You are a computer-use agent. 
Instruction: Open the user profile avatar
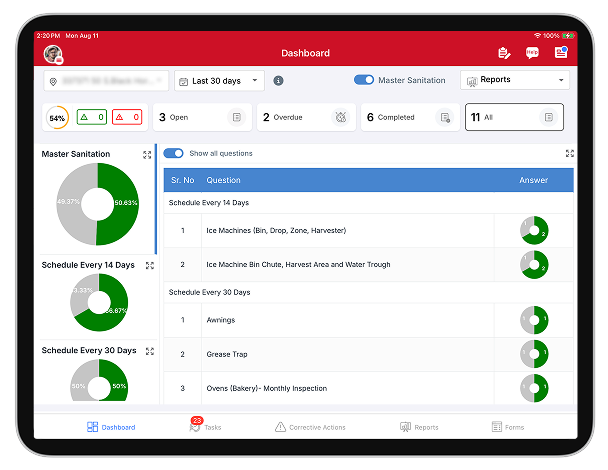53,53
